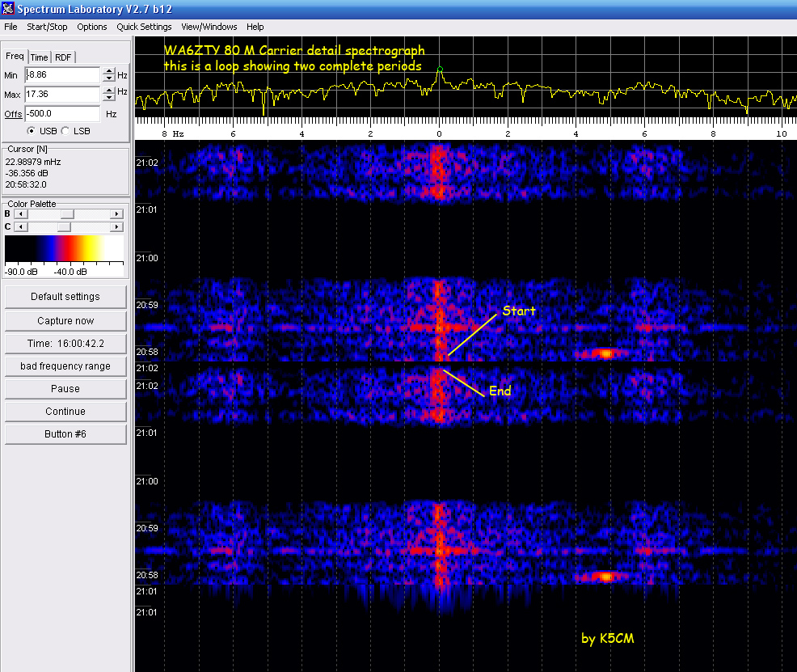Click the cursor time 20:58:32.0
The width and height of the screenshot is (797, 672).
(26, 184)
